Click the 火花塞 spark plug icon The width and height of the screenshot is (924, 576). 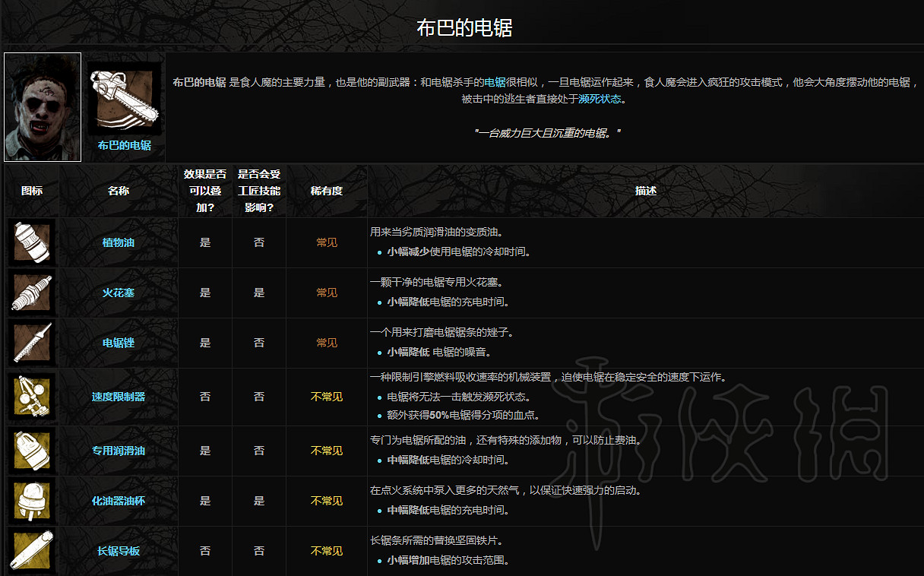point(31,293)
